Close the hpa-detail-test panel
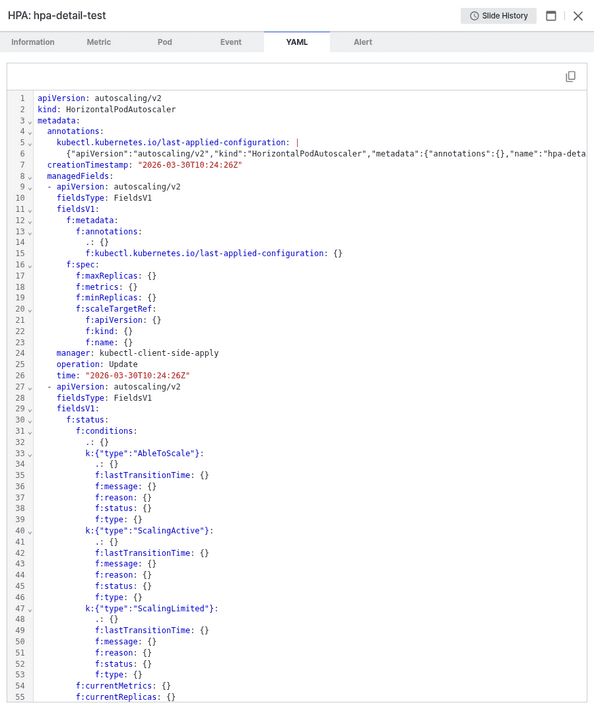This screenshot has width=594, height=713. tap(578, 16)
